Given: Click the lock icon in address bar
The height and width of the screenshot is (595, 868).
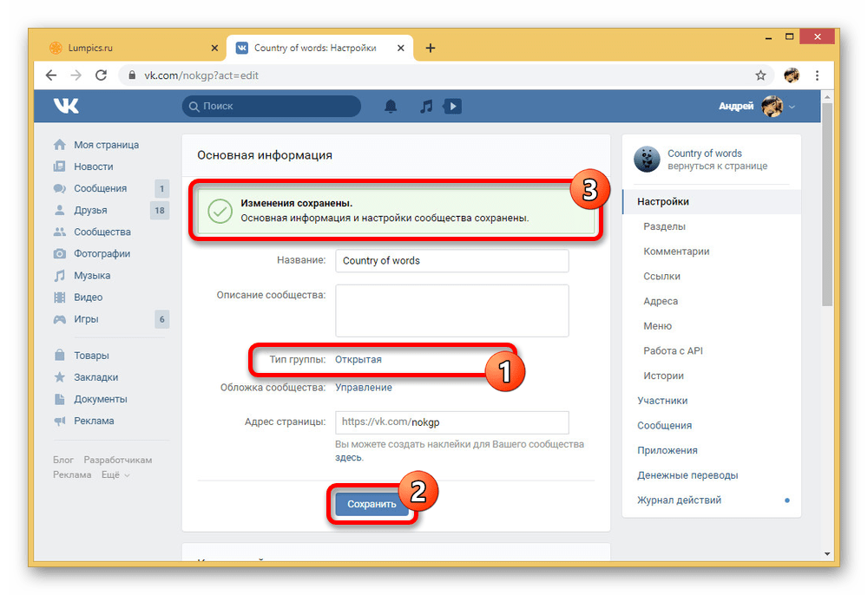Looking at the screenshot, I should [x=132, y=75].
